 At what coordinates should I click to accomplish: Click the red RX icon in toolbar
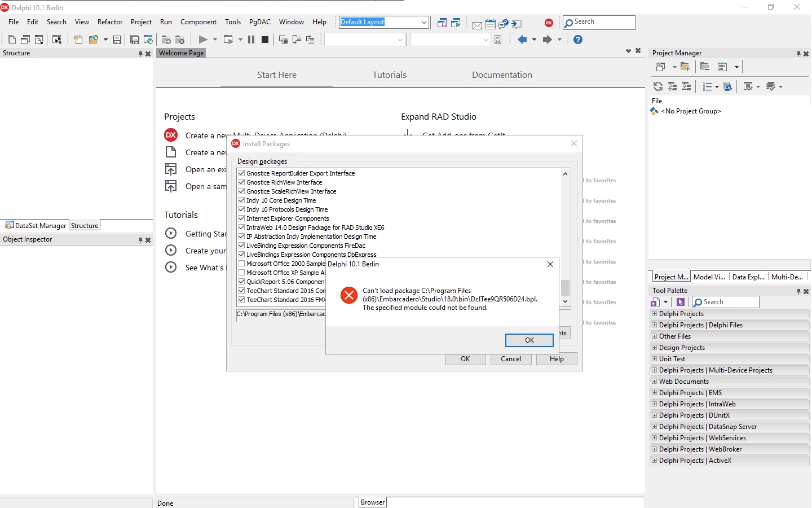549,23
